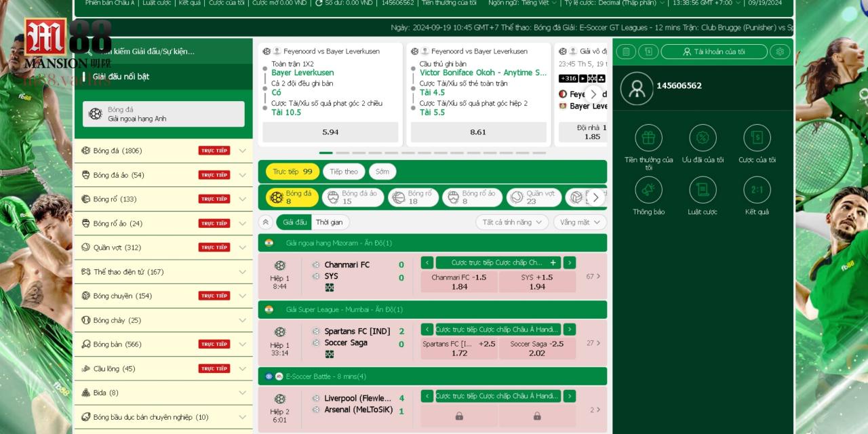Screen dimensions: 868x434
Task: Click the search field Tìm kiếm Giải đấu/Sự kiện
Action: (163, 51)
